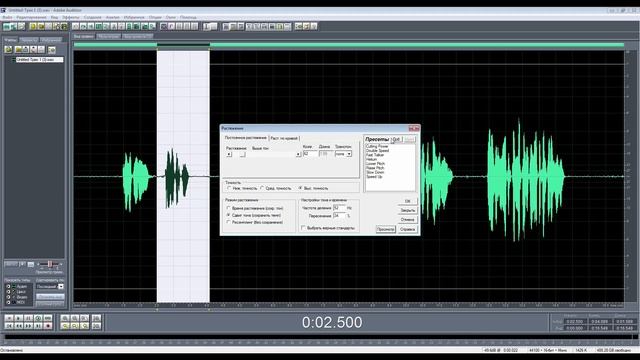Click the circled Play to End button
The width and height of the screenshot is (640, 360).
coord(38,318)
